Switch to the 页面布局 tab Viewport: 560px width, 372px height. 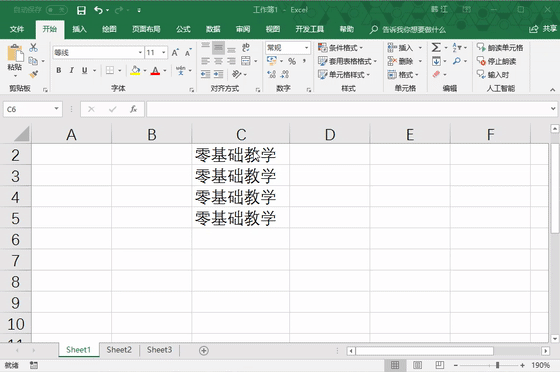click(146, 29)
